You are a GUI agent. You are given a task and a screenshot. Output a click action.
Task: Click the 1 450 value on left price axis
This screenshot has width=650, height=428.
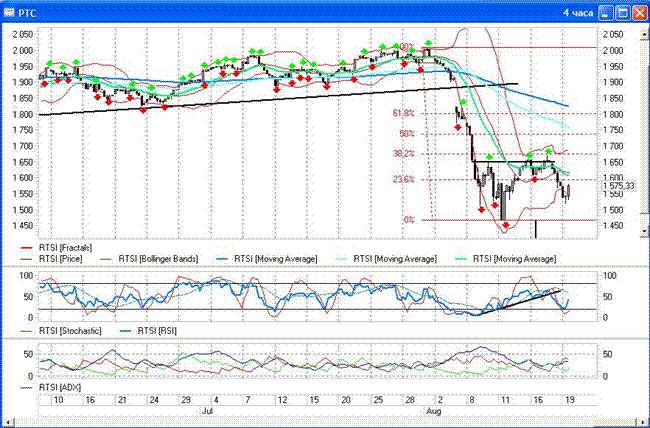pyautogui.click(x=22, y=226)
